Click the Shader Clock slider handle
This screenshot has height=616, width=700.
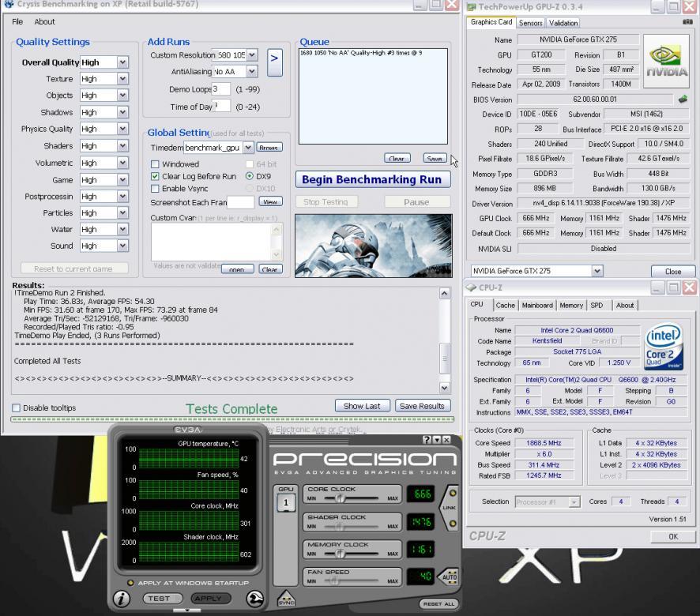pyautogui.click(x=340, y=526)
